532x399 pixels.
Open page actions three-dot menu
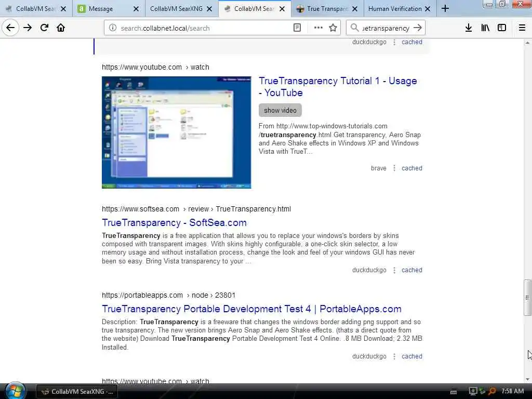click(318, 28)
